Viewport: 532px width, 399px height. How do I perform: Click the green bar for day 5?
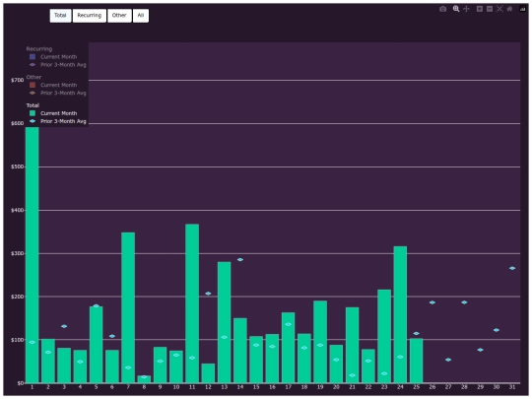click(x=96, y=345)
